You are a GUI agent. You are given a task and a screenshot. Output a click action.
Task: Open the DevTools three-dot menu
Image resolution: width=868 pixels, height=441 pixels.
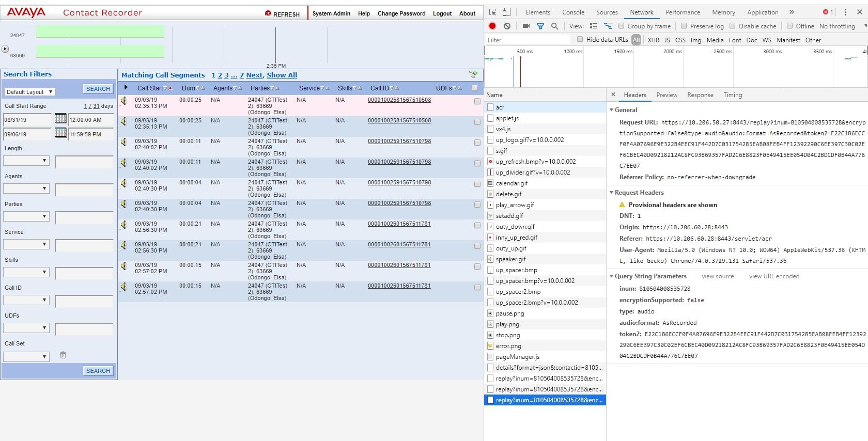tap(845, 12)
